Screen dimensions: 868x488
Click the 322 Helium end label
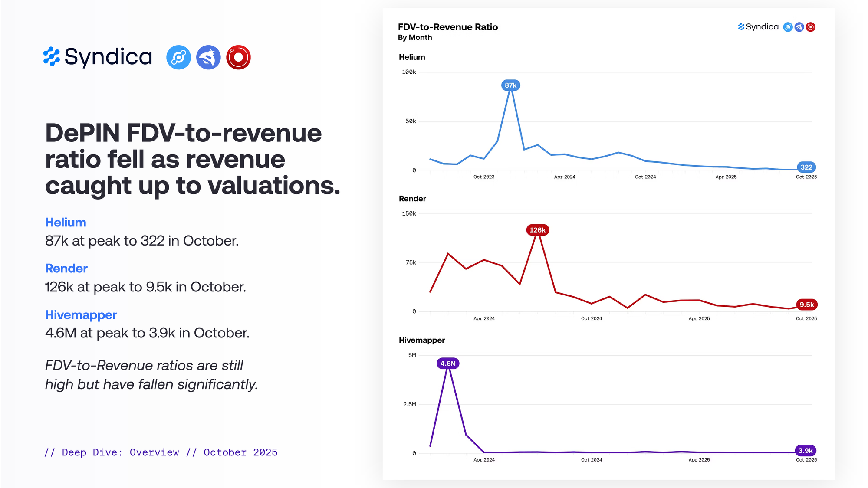806,167
